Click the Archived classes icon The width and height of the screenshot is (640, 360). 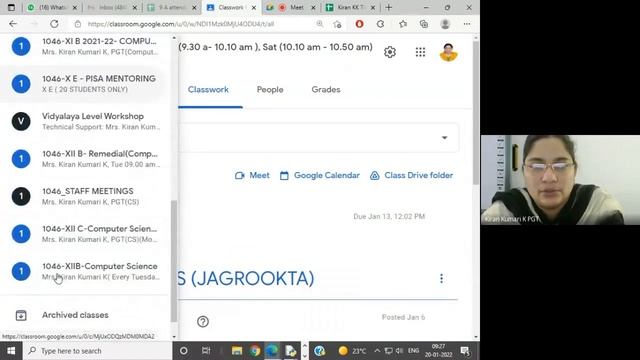pos(21,315)
